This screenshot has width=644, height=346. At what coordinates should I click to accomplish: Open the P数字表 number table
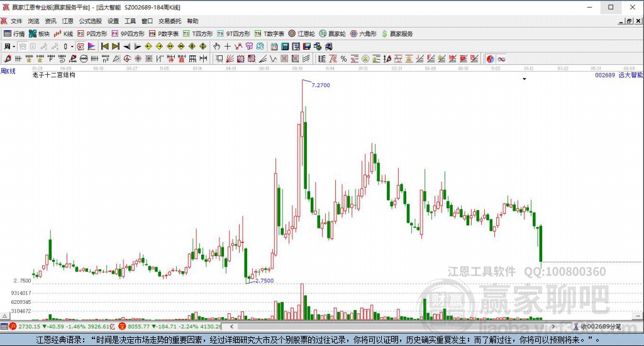click(x=164, y=34)
